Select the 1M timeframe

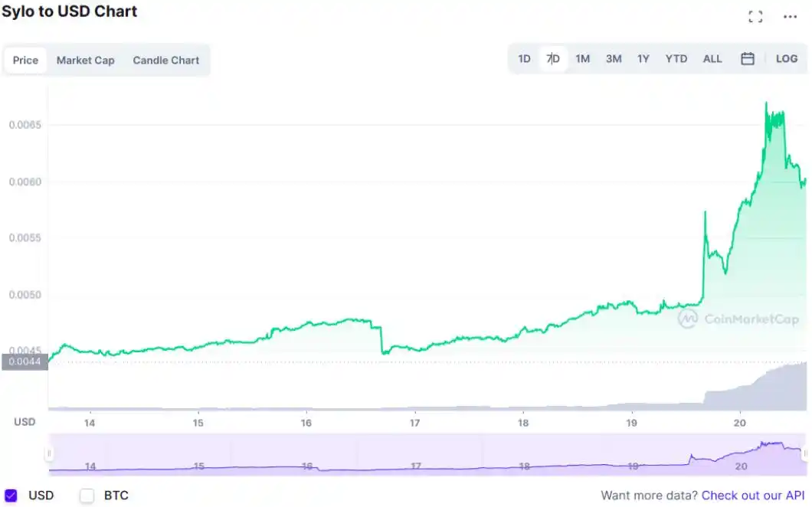click(583, 57)
